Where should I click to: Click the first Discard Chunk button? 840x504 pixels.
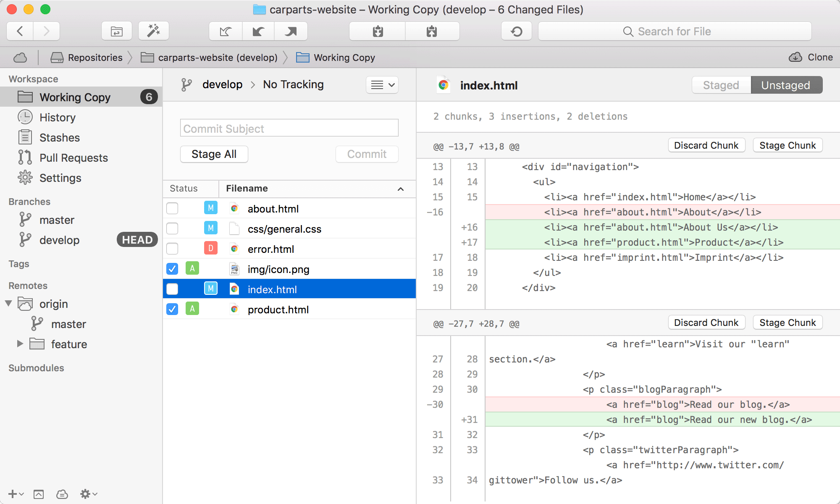tap(706, 145)
